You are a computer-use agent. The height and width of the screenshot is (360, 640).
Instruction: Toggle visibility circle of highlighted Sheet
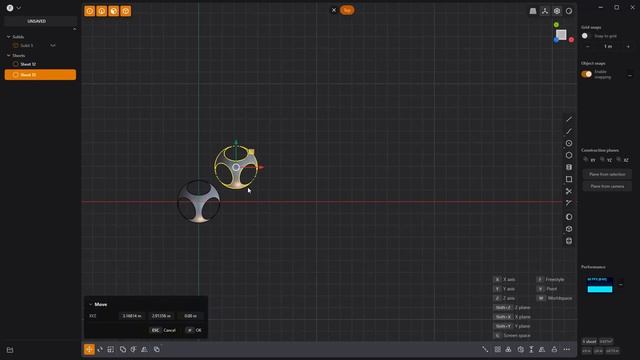pos(16,75)
